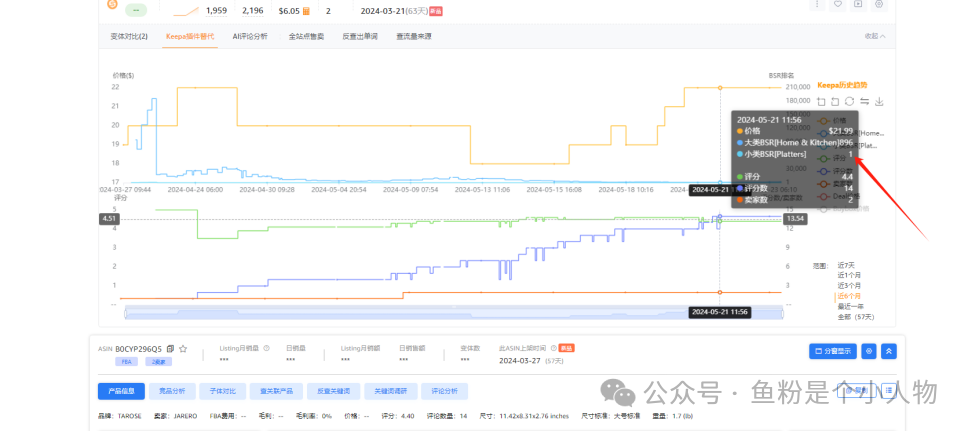Click the 评论分析 button
This screenshot has height=431, width=968.
[444, 391]
